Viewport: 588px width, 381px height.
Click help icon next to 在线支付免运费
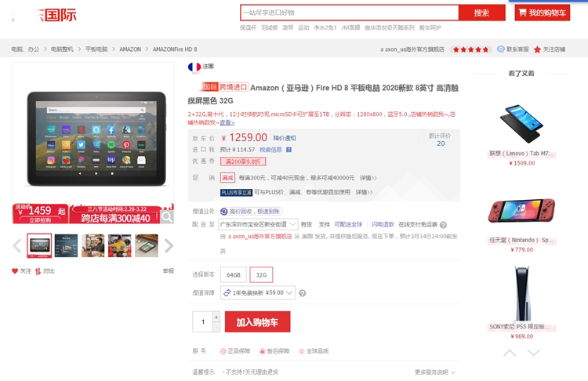[x=443, y=225]
